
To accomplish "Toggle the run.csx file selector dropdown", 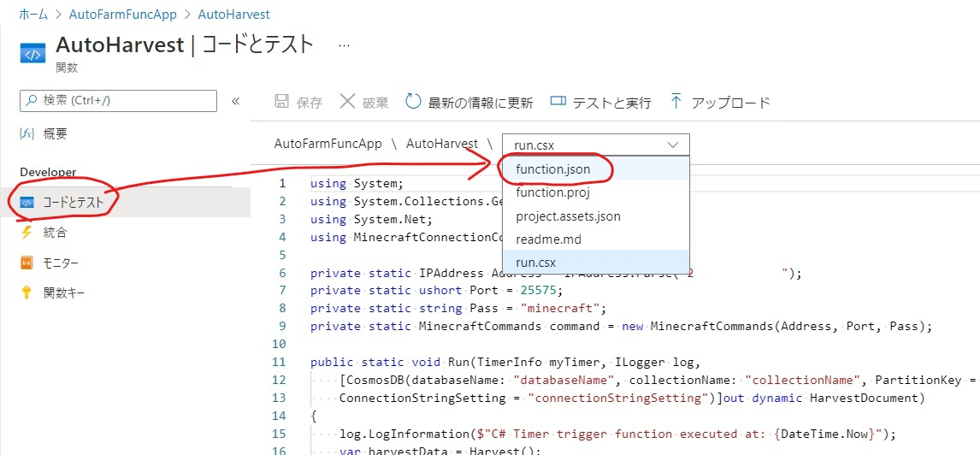I will coord(596,145).
